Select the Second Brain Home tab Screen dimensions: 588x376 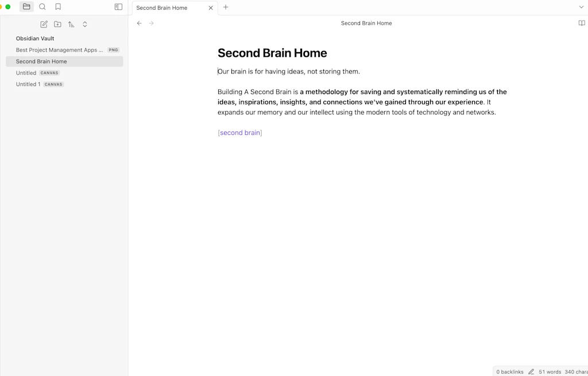(x=161, y=7)
